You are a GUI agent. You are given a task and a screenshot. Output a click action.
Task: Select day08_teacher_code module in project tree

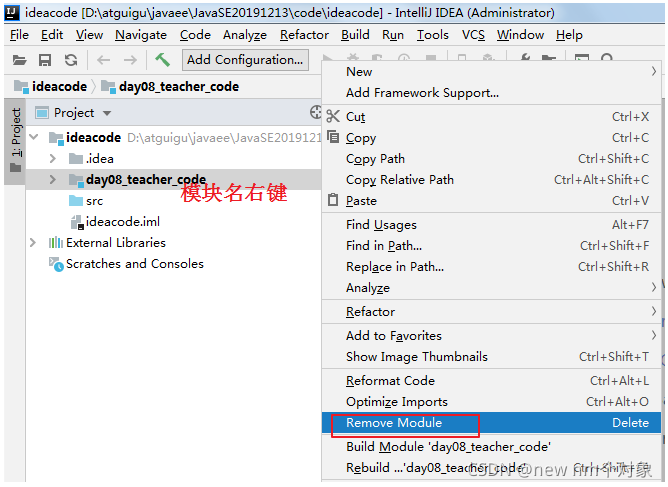click(x=173, y=179)
